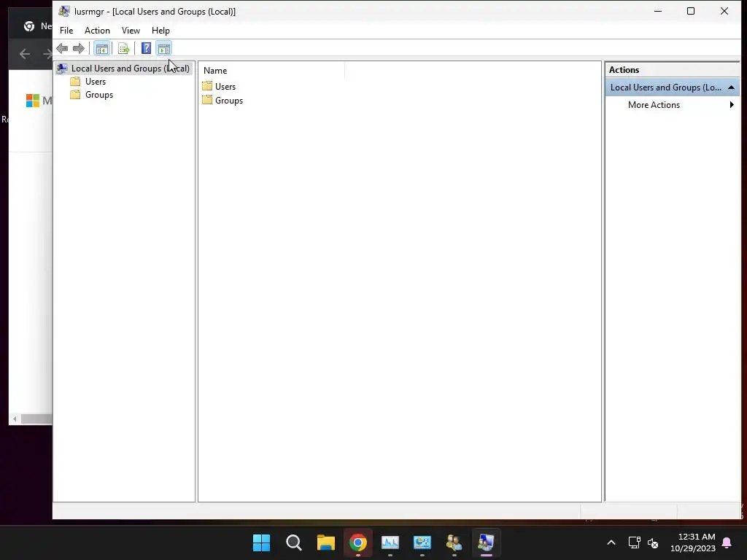Open the lusrmgr users taskbar icon
Viewport: 747px width, 560px height.
pos(454,542)
